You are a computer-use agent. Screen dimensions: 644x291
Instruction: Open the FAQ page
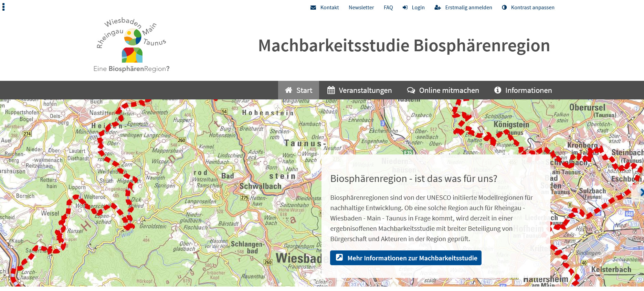[388, 8]
